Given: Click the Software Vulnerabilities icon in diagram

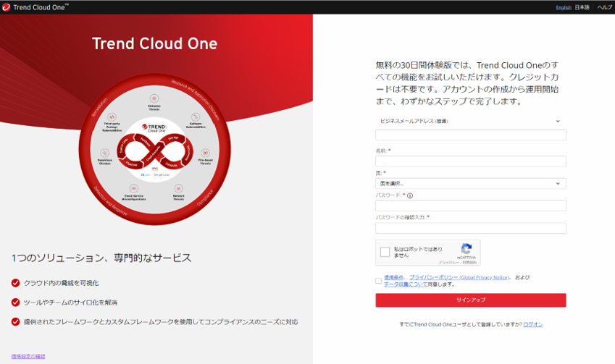Looking at the screenshot, I should [195, 116].
